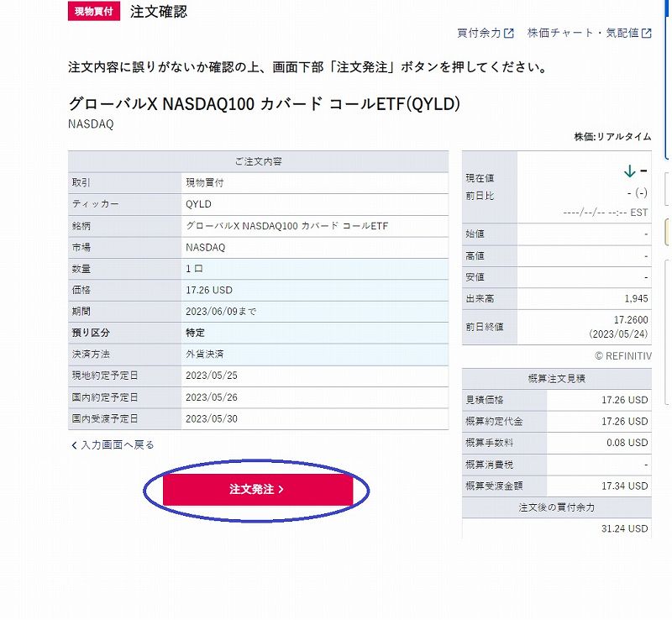Click the 外貨決済 payment method value

205,355
